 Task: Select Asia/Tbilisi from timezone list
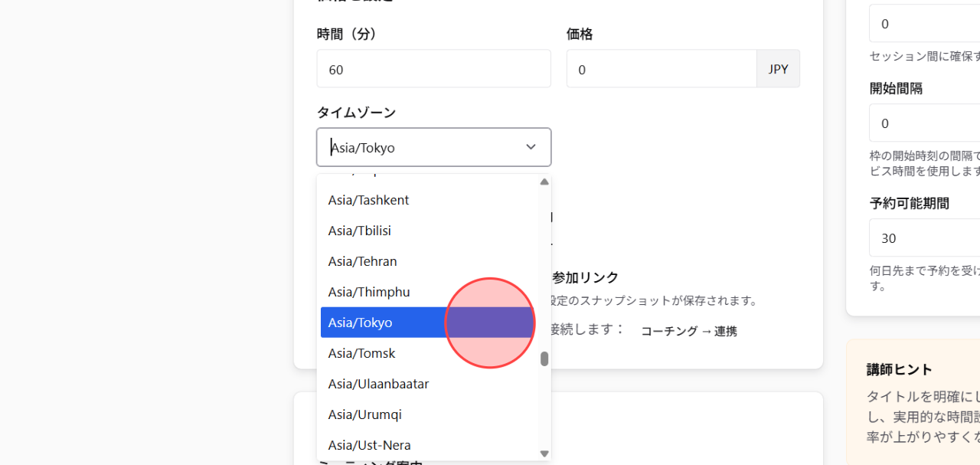tap(429, 231)
